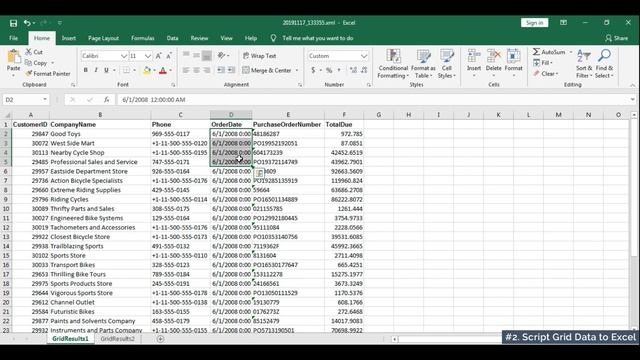This screenshot has width=640, height=360.
Task: Center text horizontally icon
Action: pos(196,70)
